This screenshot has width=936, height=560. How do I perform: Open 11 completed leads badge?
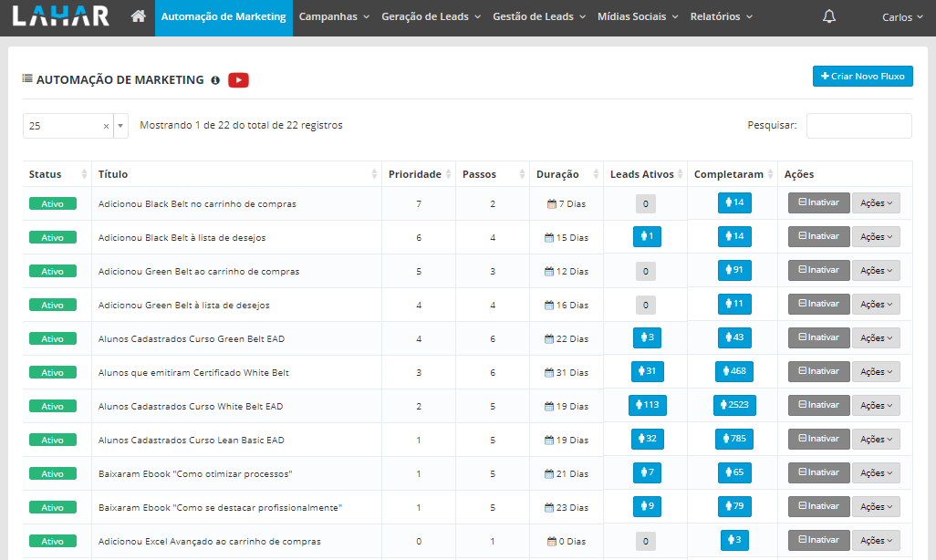(734, 304)
